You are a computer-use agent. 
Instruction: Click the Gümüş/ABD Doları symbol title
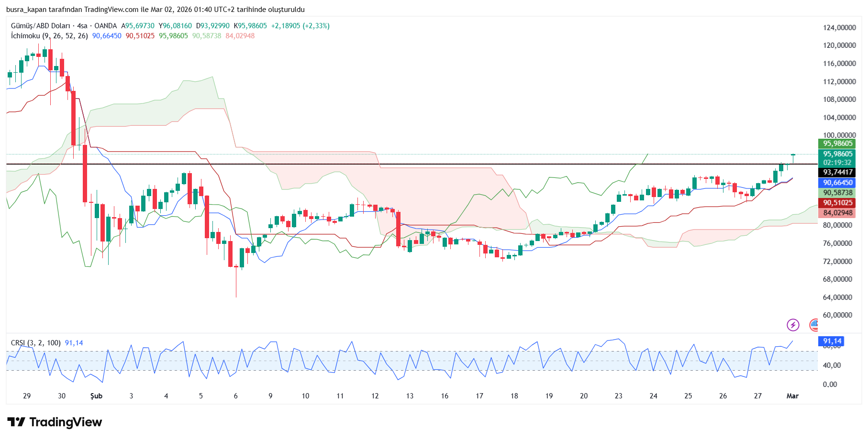(x=40, y=26)
